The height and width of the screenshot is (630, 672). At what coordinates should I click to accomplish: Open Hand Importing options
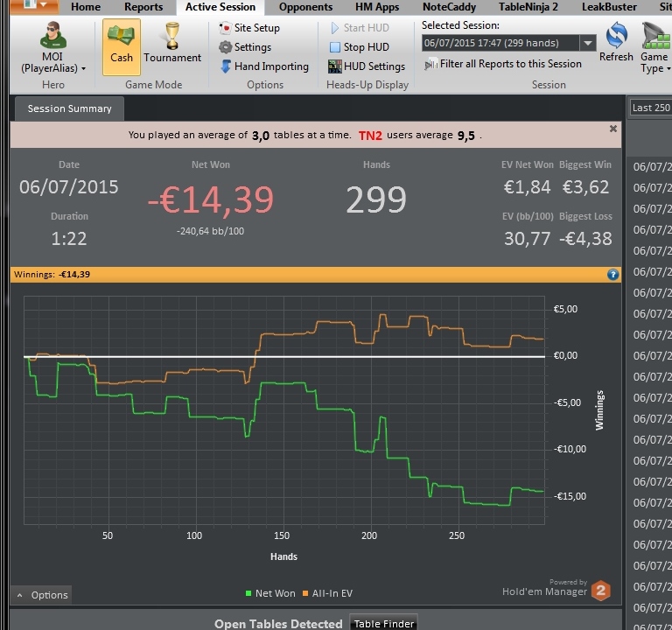pos(264,66)
